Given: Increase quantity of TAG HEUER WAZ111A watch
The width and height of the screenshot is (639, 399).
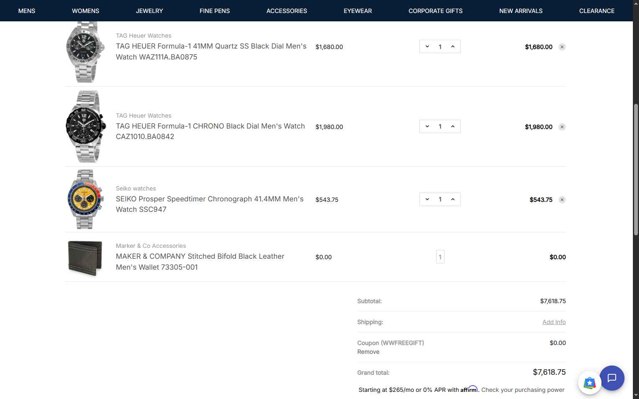Looking at the screenshot, I should (x=453, y=46).
